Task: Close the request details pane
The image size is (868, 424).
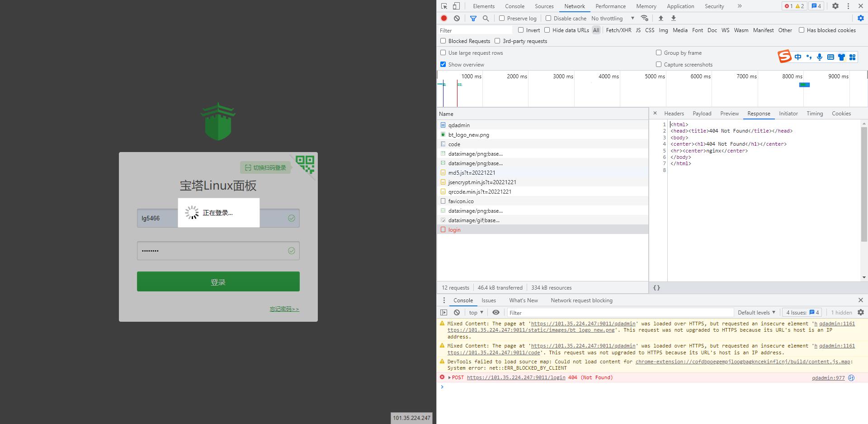Action: (655, 113)
